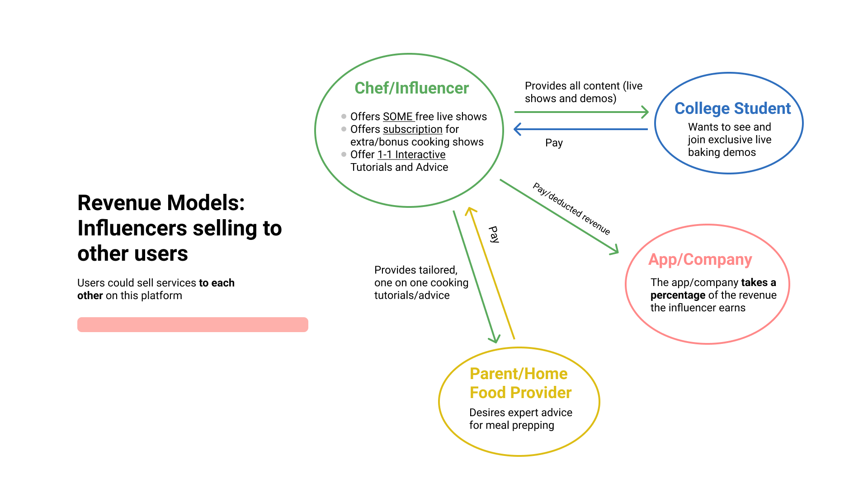
Task: Select 'takes a percentage' bold text
Action: [713, 289]
